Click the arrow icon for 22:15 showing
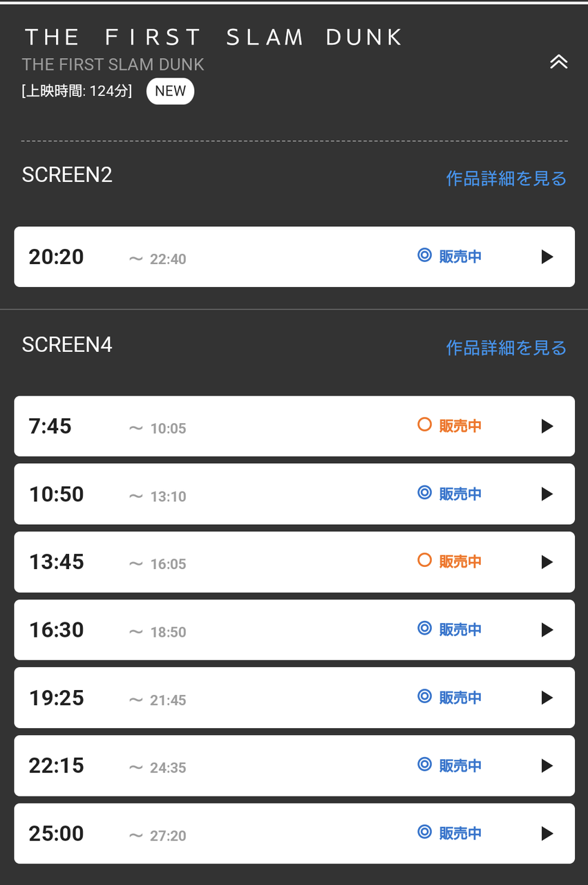588x885 pixels. tap(547, 765)
